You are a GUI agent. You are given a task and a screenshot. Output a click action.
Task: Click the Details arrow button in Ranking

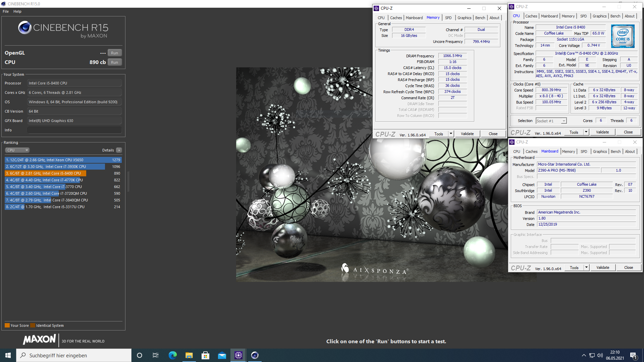[x=119, y=150]
